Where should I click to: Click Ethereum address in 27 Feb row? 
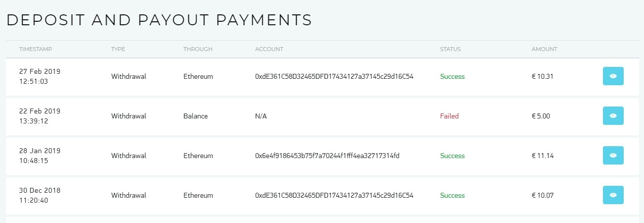[334, 76]
